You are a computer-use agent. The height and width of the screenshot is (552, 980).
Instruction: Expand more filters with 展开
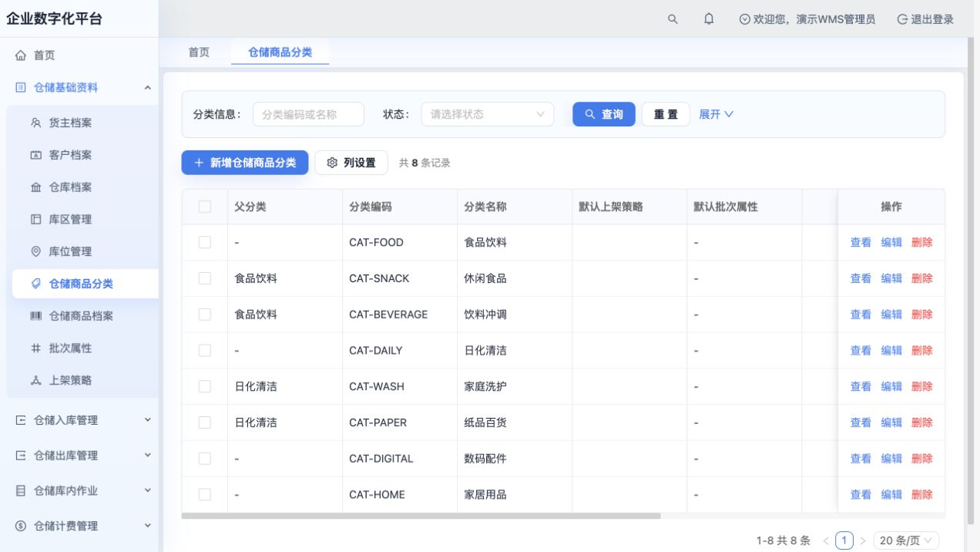[716, 114]
